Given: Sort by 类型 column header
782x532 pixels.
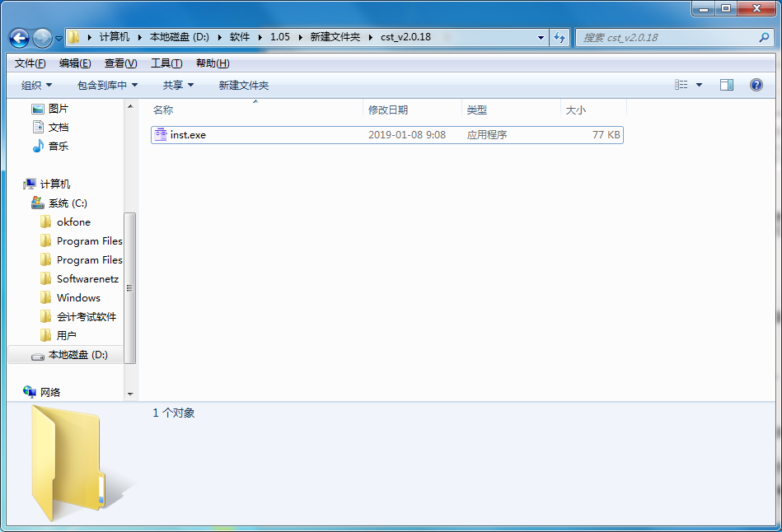Looking at the screenshot, I should click(x=477, y=110).
